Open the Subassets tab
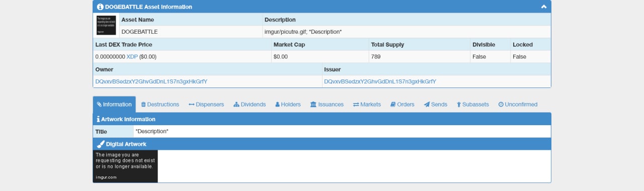This screenshot has height=191, width=644. point(473,105)
